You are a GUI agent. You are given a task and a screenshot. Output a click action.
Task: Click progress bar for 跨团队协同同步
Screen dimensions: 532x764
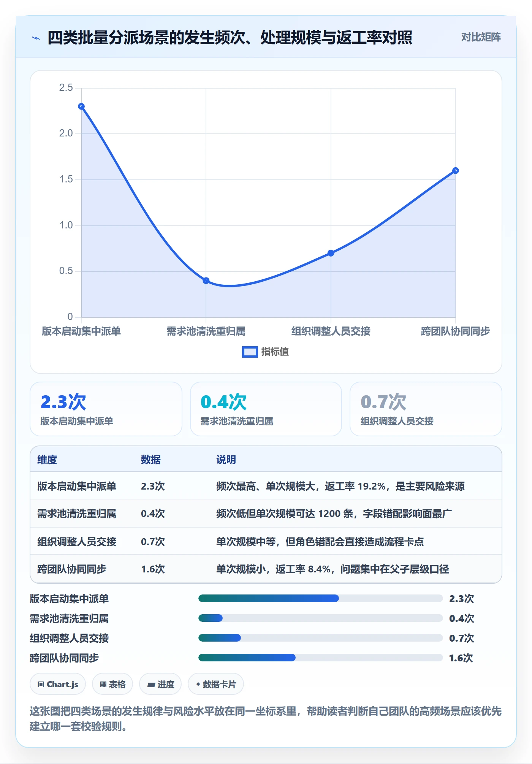click(x=320, y=658)
